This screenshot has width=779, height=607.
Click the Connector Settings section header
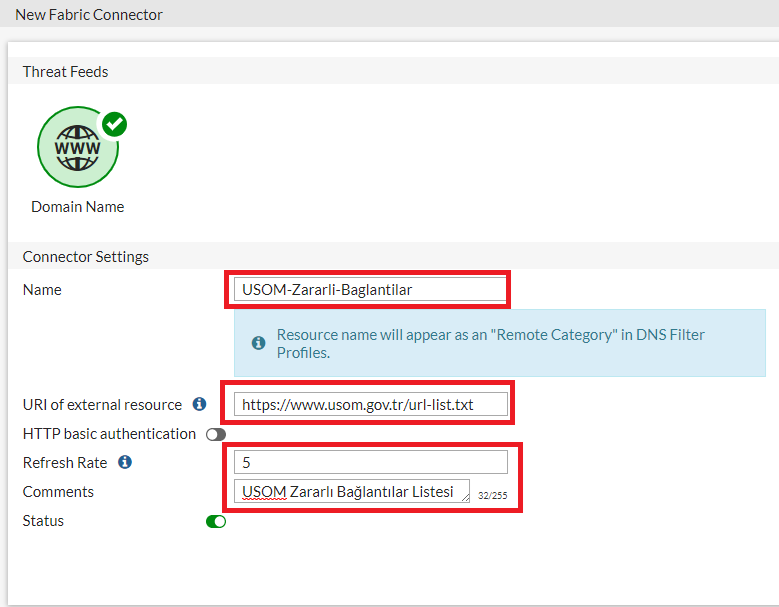tap(85, 256)
